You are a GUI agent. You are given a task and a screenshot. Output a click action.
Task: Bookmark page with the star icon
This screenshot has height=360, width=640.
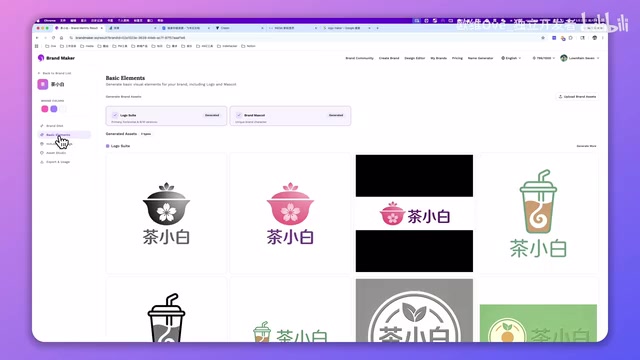[543, 38]
